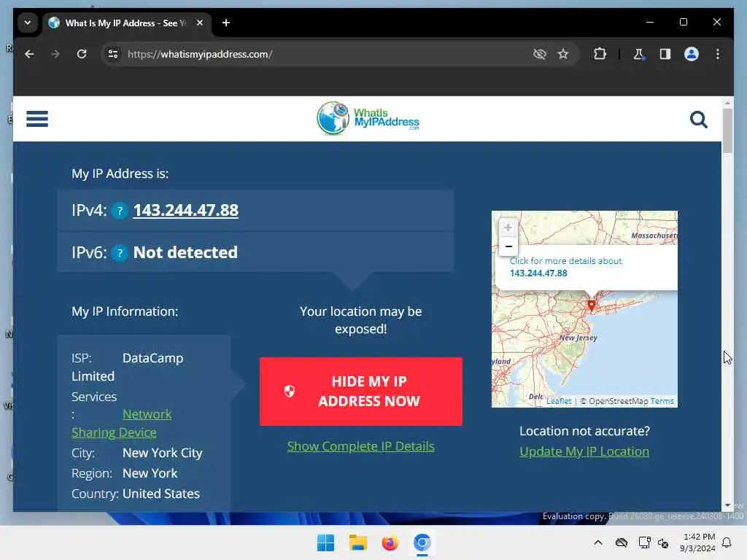Screen dimensions: 747x560
Task: Click the IPv4 help question mark icon
Action: point(120,211)
